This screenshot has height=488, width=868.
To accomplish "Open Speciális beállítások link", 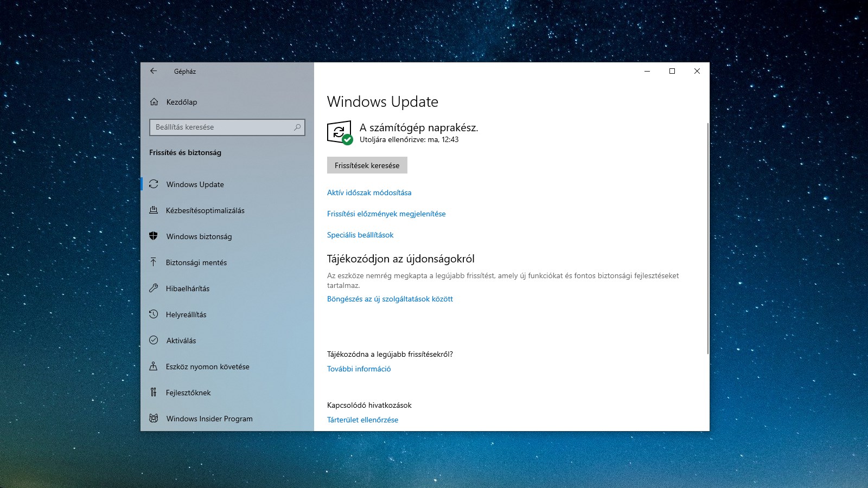I will [360, 235].
